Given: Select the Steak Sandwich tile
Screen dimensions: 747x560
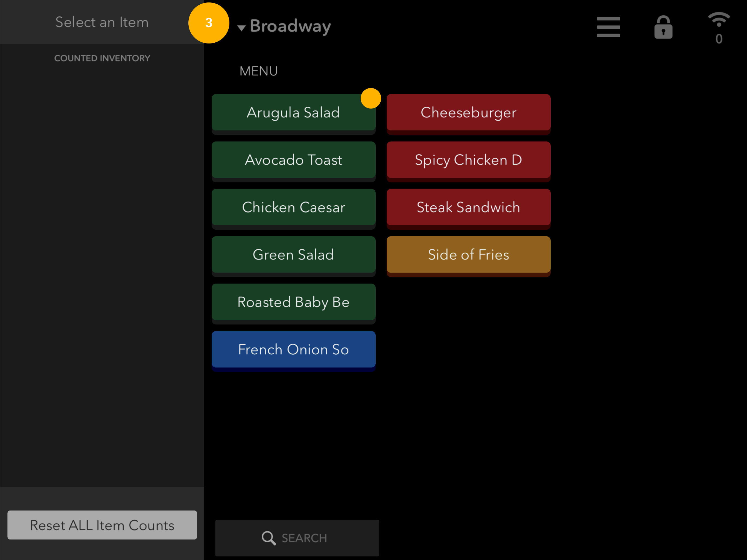Looking at the screenshot, I should pos(468,207).
